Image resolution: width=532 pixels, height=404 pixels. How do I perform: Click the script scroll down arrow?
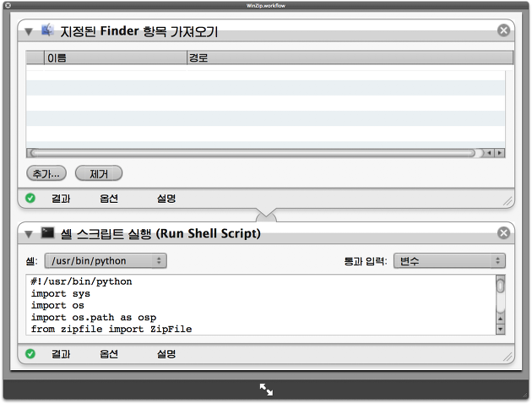pos(500,329)
